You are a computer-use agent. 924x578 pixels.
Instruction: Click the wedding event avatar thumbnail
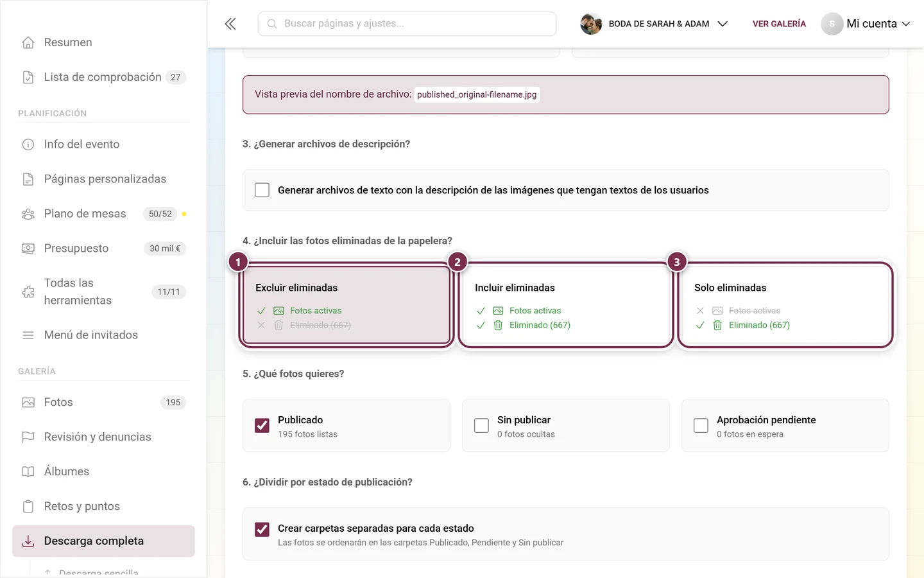[591, 24]
